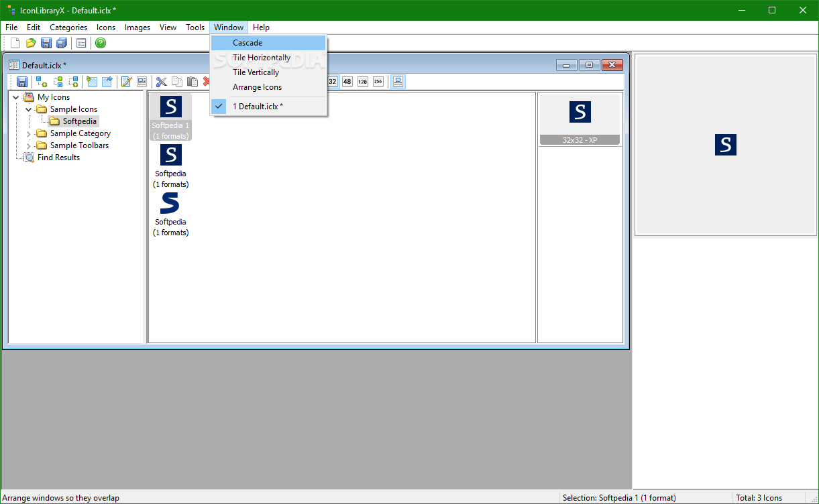Open the Icons menu
Screen dimensions: 819x504
pyautogui.click(x=106, y=27)
